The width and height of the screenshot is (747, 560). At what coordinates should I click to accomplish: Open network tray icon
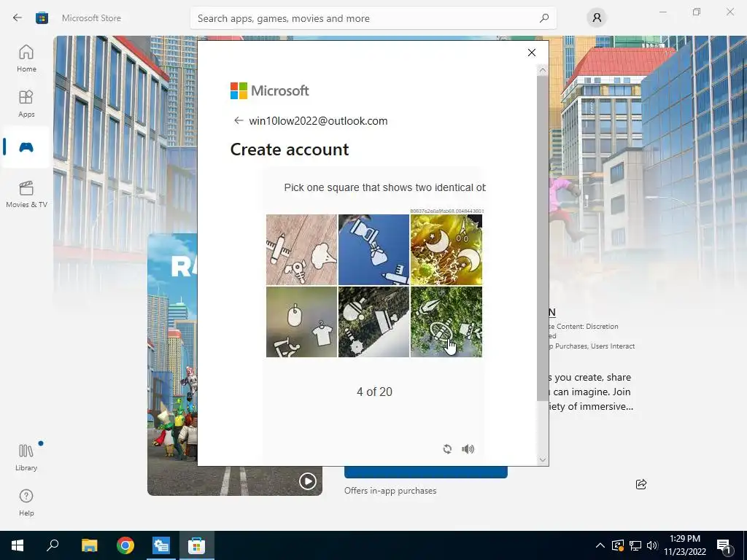(635, 545)
